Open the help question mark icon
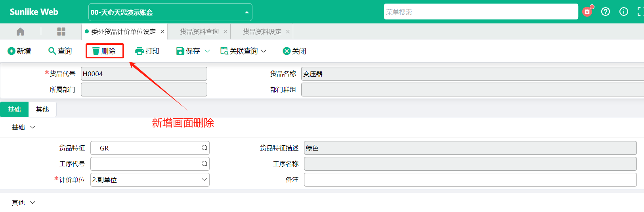Viewport: 644px width, 212px height. (x=606, y=12)
